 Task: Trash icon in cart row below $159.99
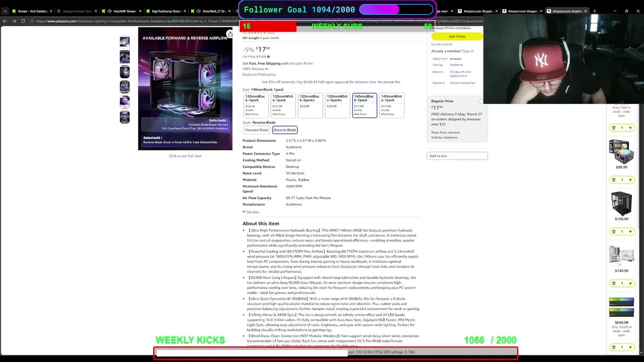pyautogui.click(x=614, y=231)
